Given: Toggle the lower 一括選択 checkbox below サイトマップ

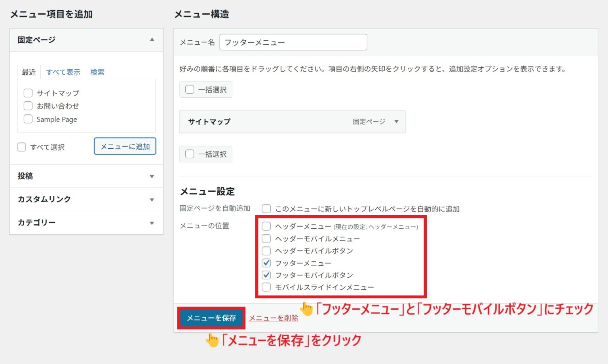Looking at the screenshot, I should pos(190,154).
